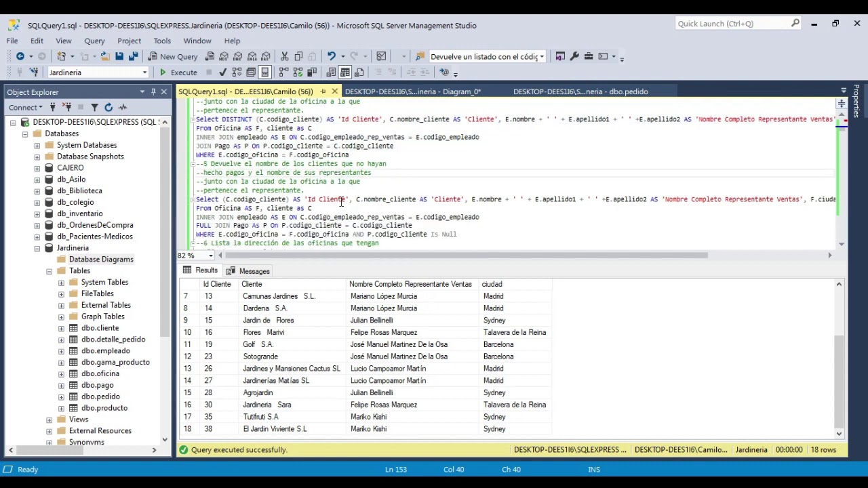Click the Change Connection plug icon
This screenshot has height=488, width=868.
coord(33,73)
